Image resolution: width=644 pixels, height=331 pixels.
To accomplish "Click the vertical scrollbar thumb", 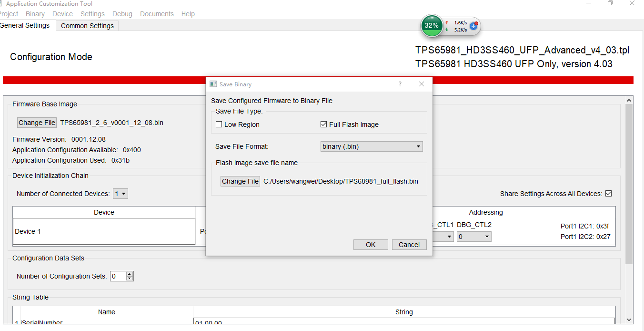I will coord(629,184).
